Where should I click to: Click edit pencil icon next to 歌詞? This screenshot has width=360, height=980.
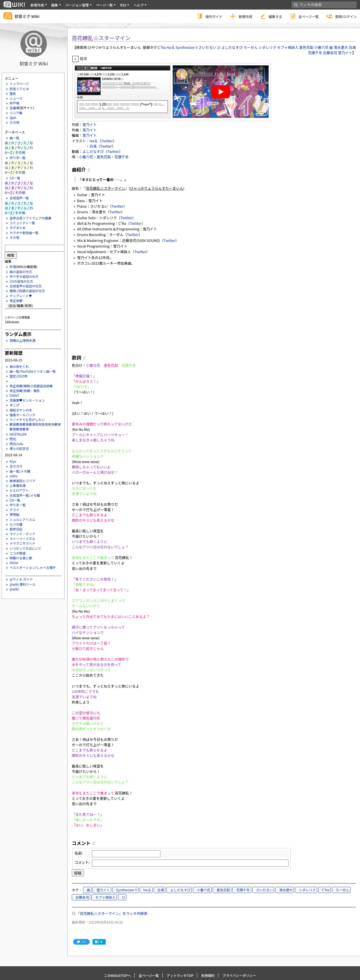coord(84,358)
